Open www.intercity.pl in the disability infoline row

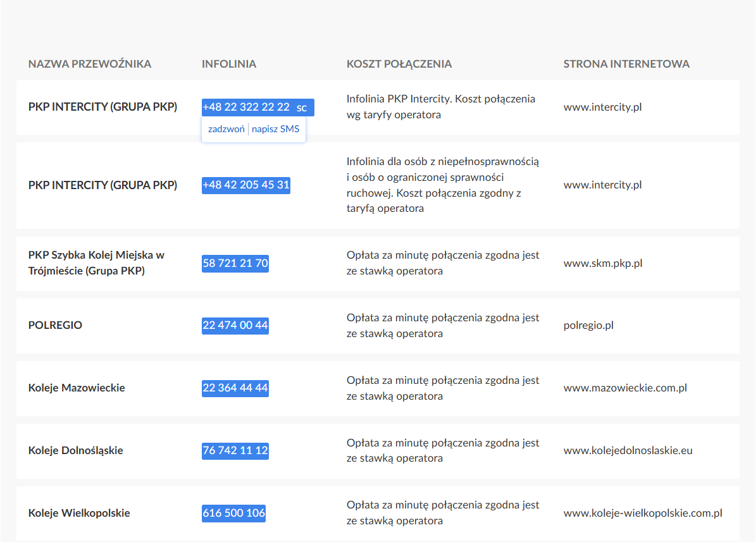[x=602, y=185]
